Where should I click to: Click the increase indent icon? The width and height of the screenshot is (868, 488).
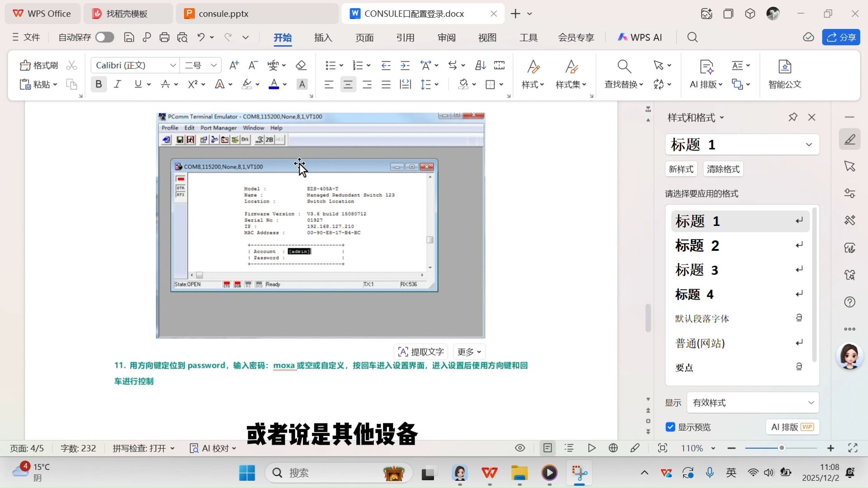coord(405,66)
